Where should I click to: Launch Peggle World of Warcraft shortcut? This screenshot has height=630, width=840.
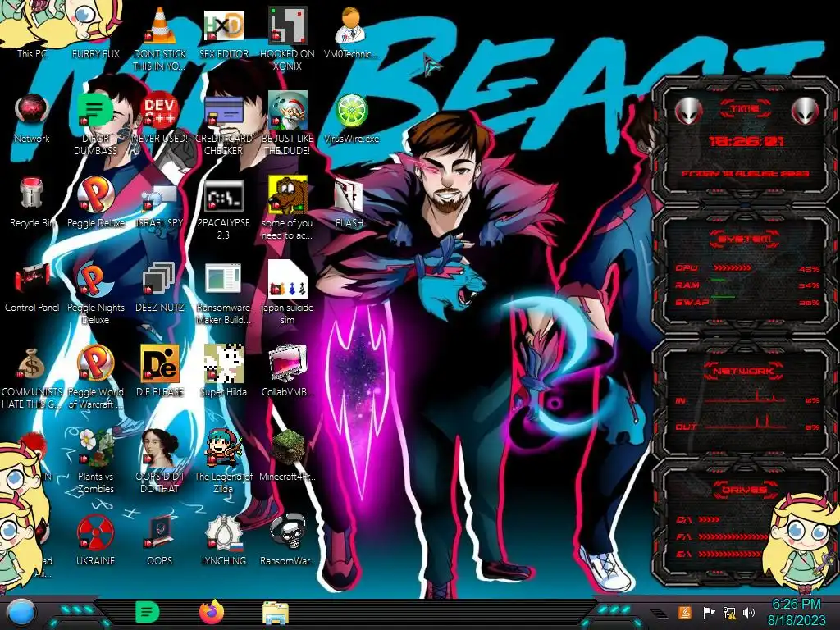(x=95, y=363)
